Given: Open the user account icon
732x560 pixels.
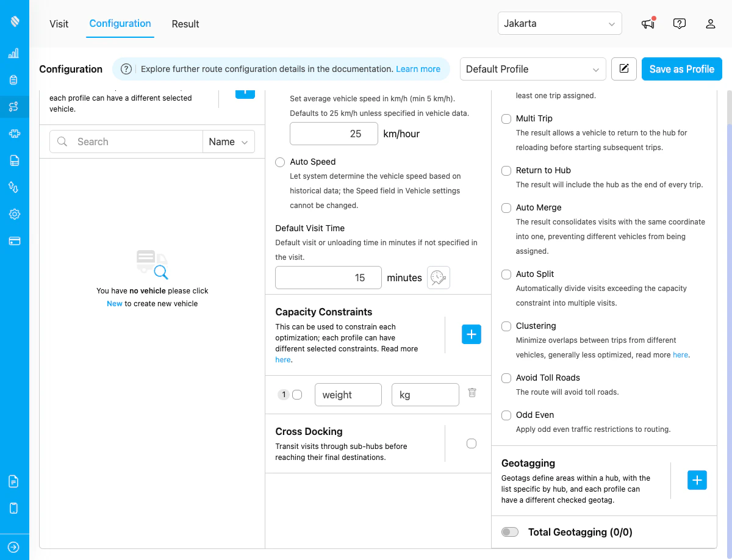Looking at the screenshot, I should (710, 23).
